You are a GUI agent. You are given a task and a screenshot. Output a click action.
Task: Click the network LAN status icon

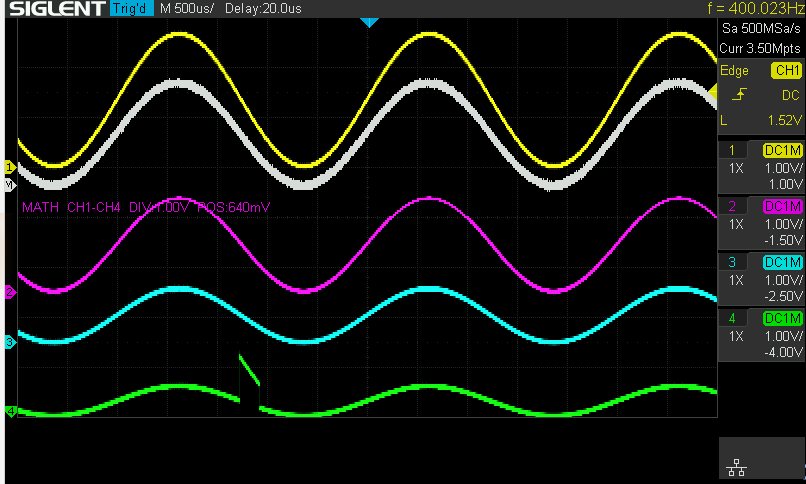(737, 468)
